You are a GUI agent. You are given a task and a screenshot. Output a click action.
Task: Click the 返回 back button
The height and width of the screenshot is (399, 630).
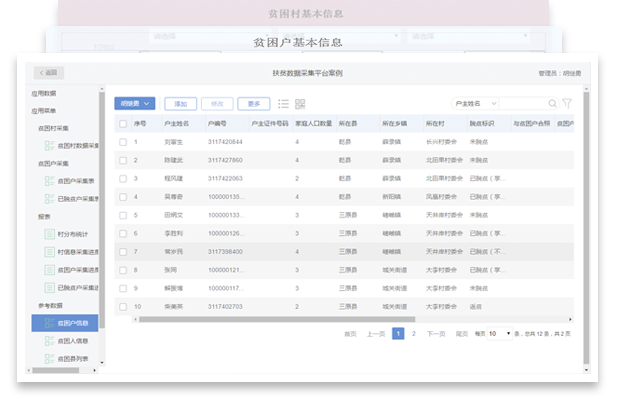(x=49, y=73)
